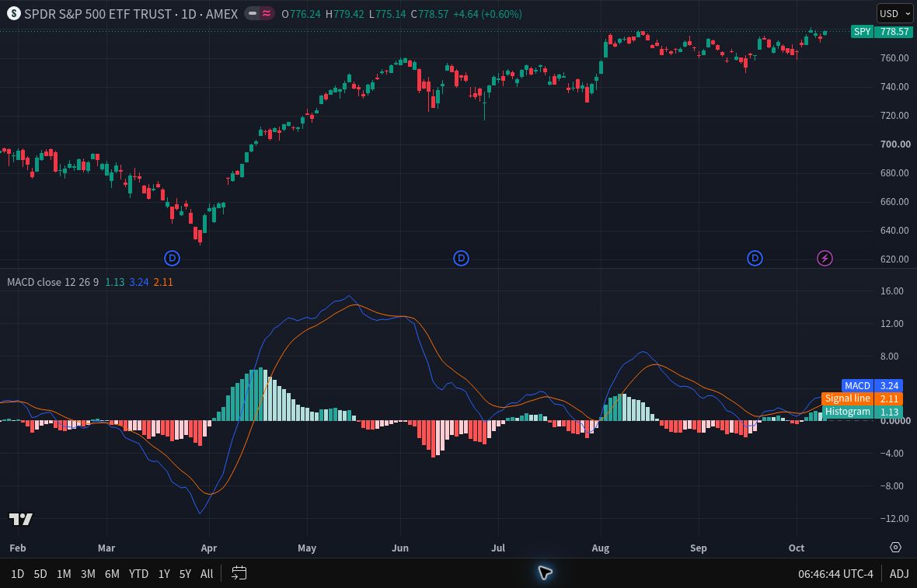
Task: Select the 1M time range
Action: coord(64,573)
